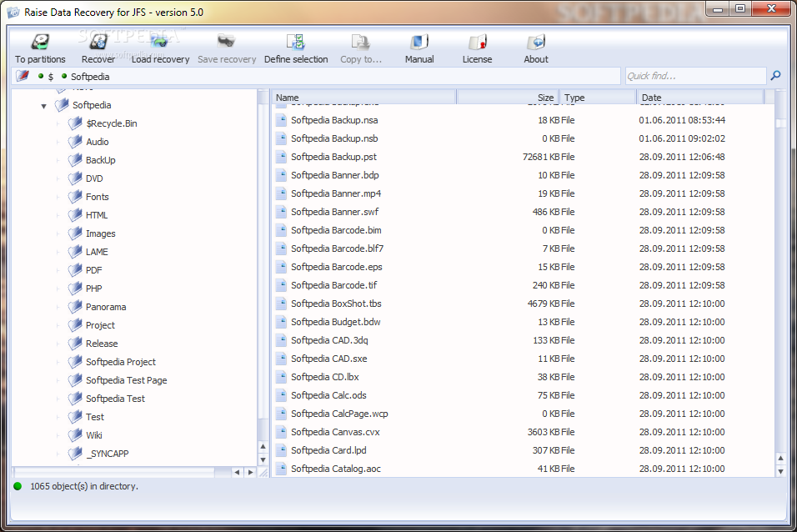Click file icon of Softpedia Calc.ods
797x532 pixels.
tap(281, 395)
